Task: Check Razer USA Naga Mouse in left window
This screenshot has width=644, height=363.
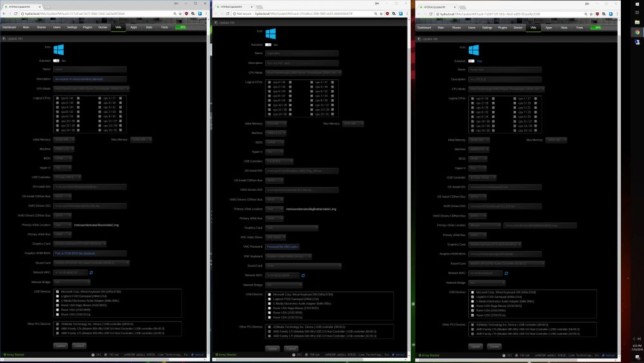Action: tap(57, 306)
